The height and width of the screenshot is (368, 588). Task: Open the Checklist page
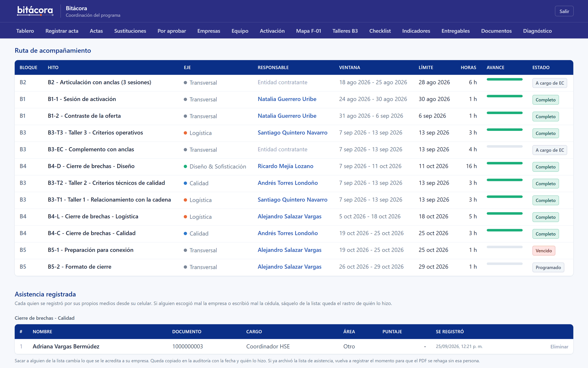[380, 31]
